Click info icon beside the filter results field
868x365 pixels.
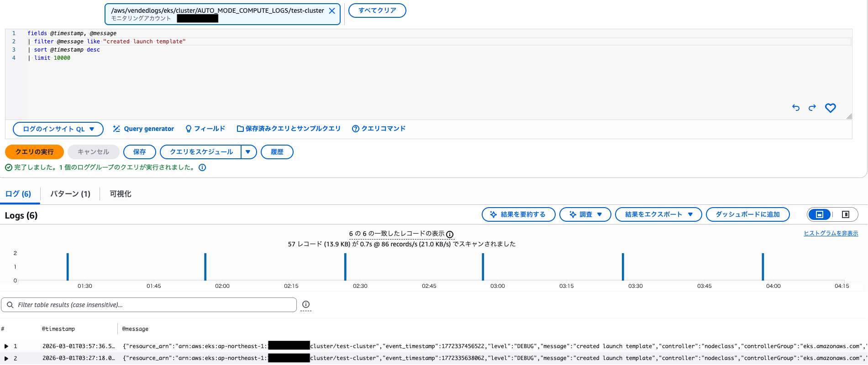coord(306,304)
